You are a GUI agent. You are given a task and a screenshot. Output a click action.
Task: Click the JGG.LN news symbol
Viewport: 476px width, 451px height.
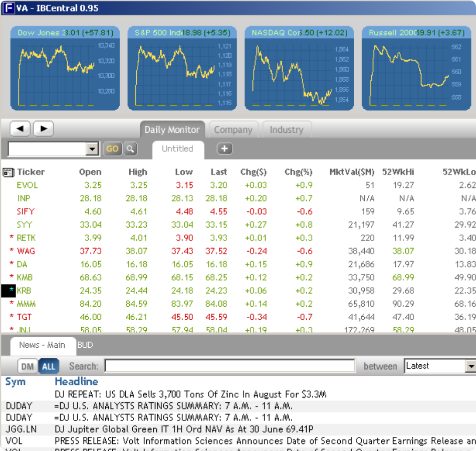[21, 429]
